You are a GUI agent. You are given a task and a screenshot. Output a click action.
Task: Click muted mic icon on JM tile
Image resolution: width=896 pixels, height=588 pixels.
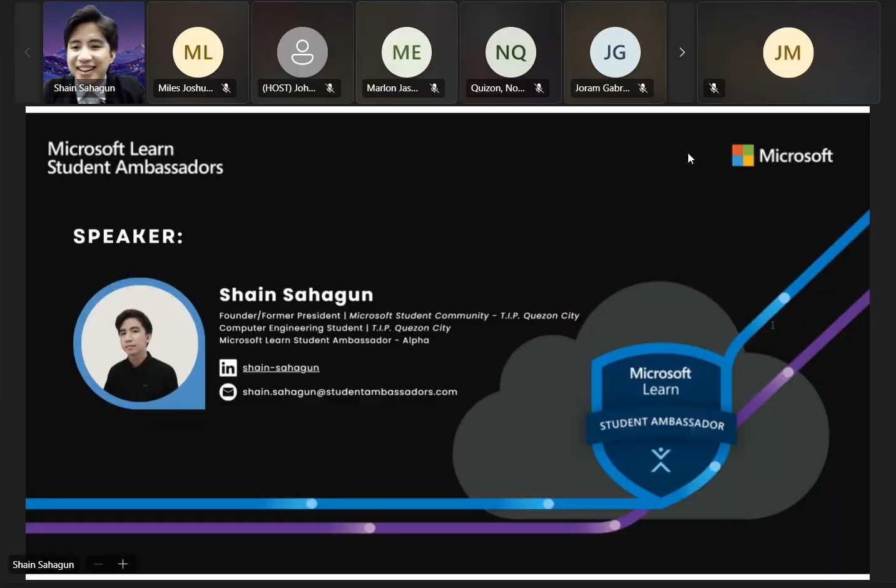714,88
